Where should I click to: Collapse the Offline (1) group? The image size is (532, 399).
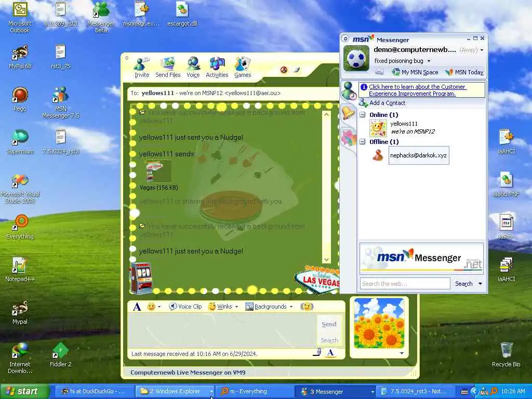click(x=362, y=142)
